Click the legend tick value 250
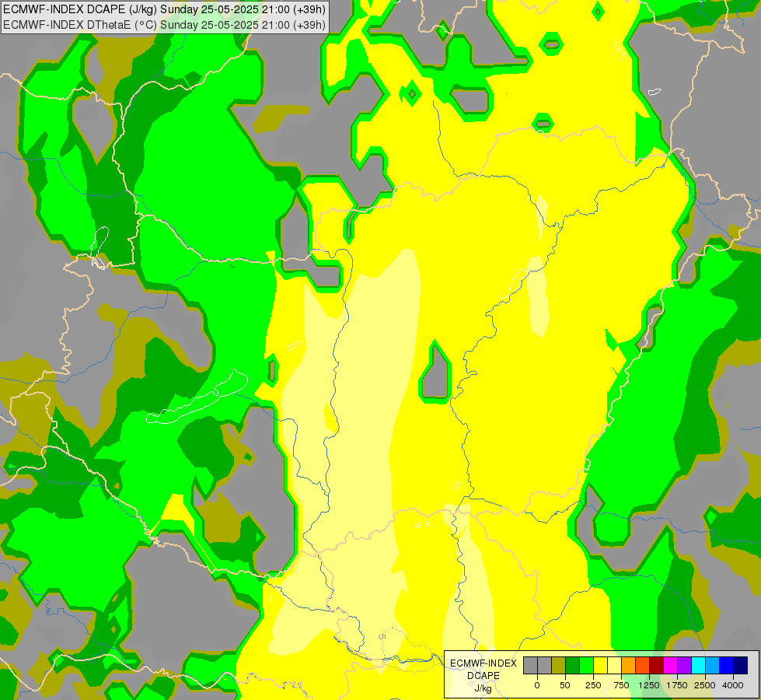761x700 pixels. coord(593,685)
